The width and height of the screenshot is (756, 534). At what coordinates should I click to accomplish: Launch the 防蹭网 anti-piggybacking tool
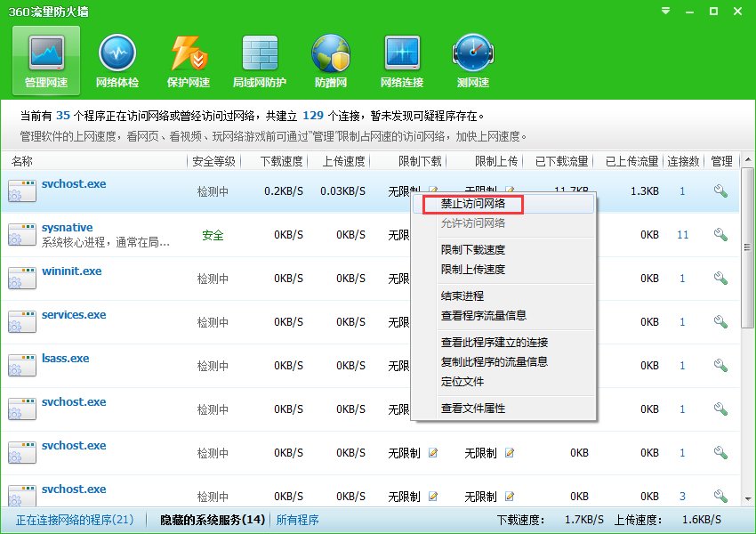[330, 59]
